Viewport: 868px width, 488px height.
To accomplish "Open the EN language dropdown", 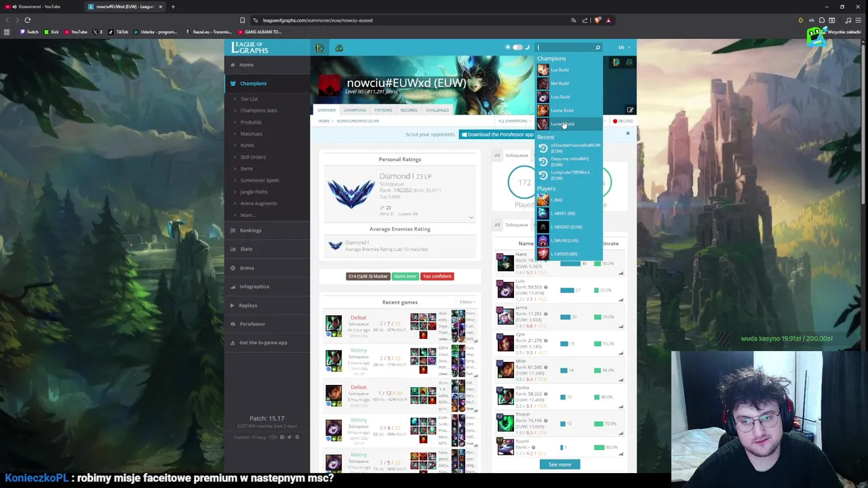I will click(x=624, y=47).
